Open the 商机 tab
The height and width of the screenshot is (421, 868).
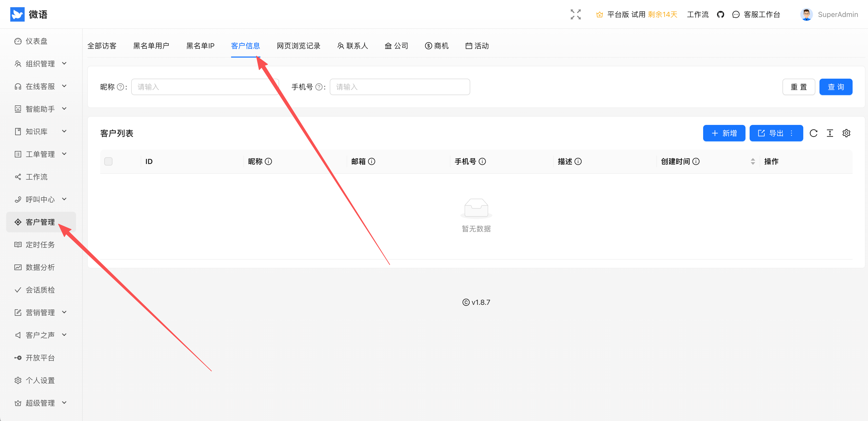click(437, 46)
